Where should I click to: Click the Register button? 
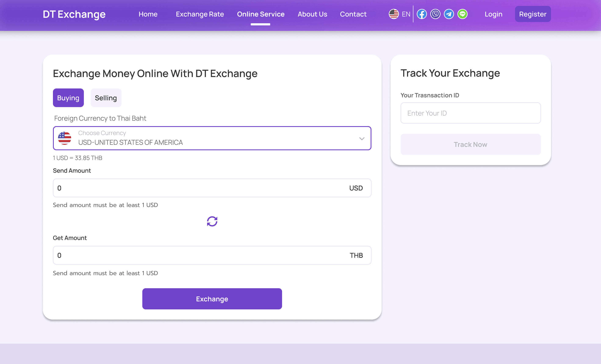(x=533, y=14)
